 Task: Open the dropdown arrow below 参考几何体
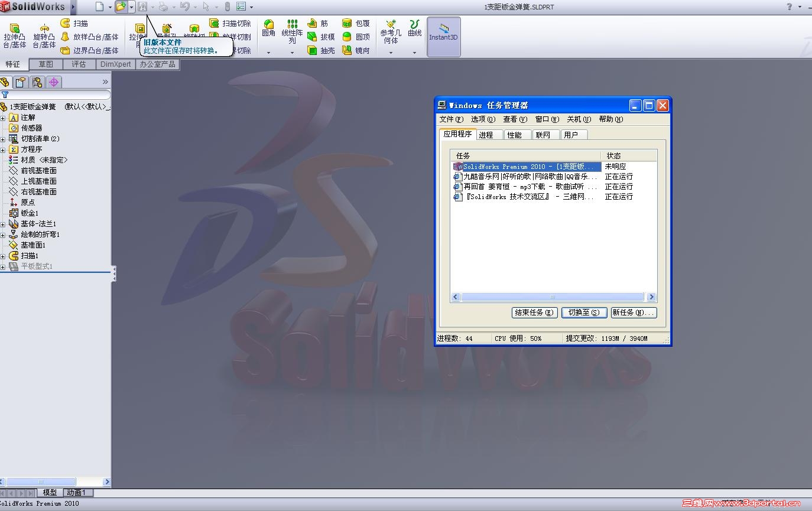[x=391, y=53]
